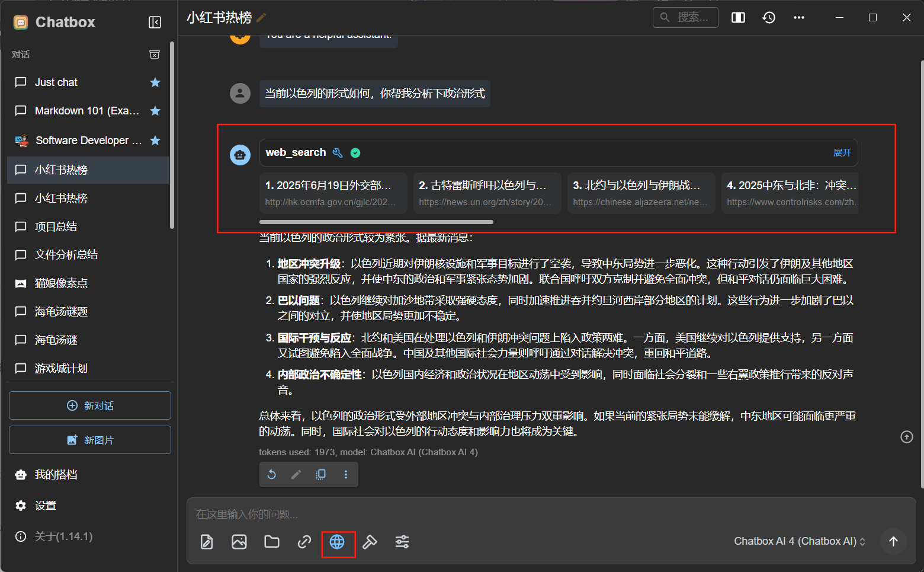Click the user avatar of the question
The height and width of the screenshot is (572, 924).
(240, 93)
